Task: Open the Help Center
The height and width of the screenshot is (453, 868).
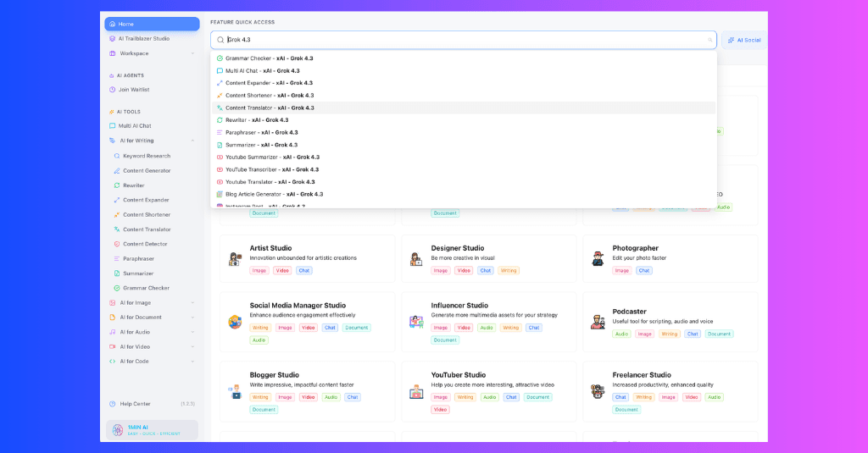Action: [x=135, y=404]
